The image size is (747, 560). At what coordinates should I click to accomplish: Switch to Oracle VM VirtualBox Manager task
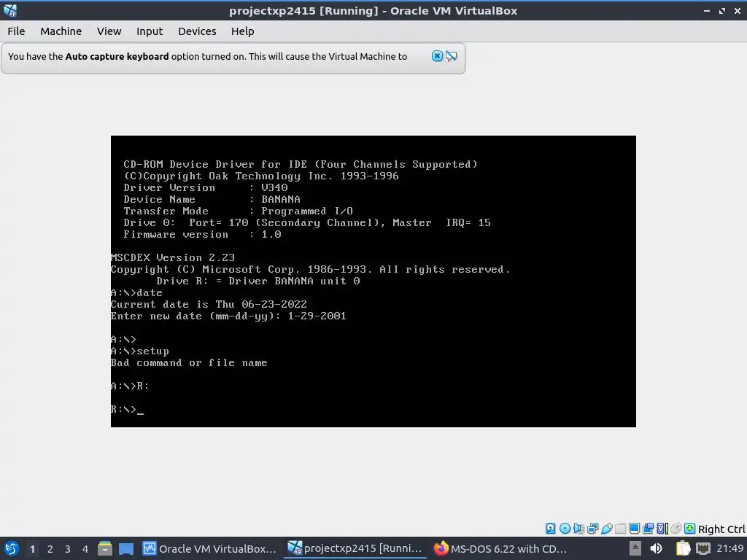coord(209,548)
